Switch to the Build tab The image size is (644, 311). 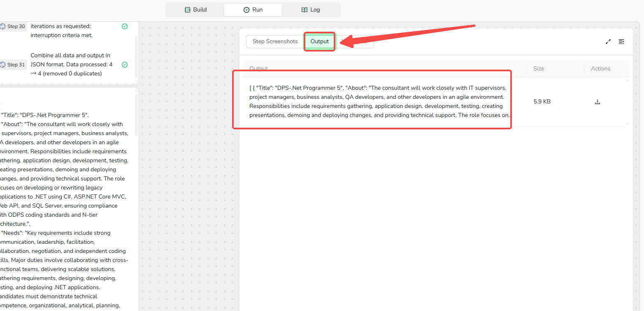[195, 10]
